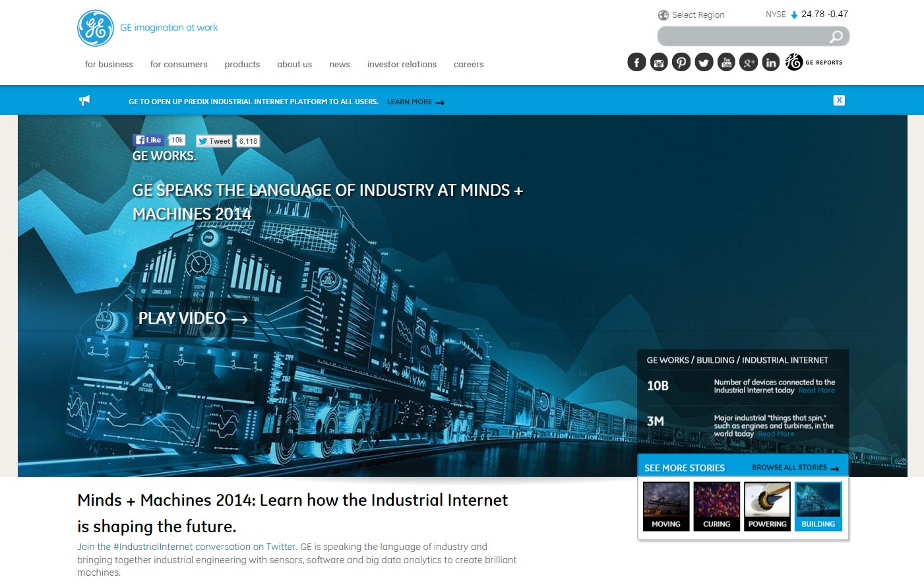
Task: Click the GE Reports gecko icon
Action: coord(793,61)
